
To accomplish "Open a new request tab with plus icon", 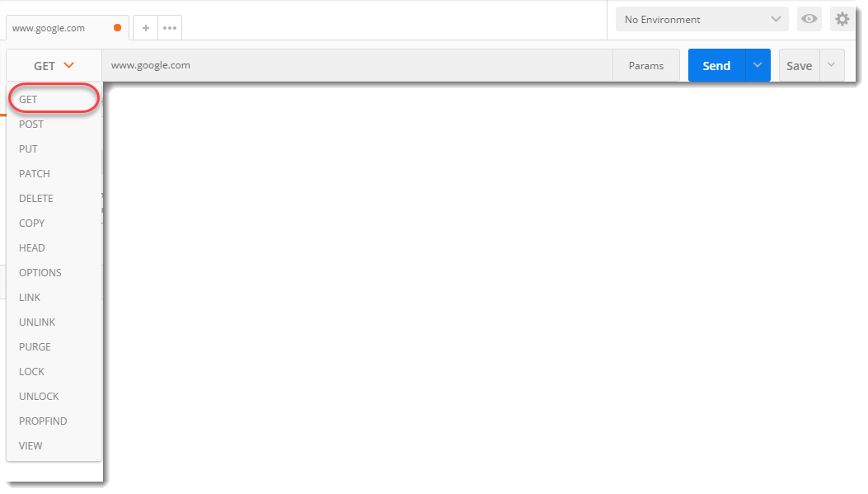I will tap(146, 28).
